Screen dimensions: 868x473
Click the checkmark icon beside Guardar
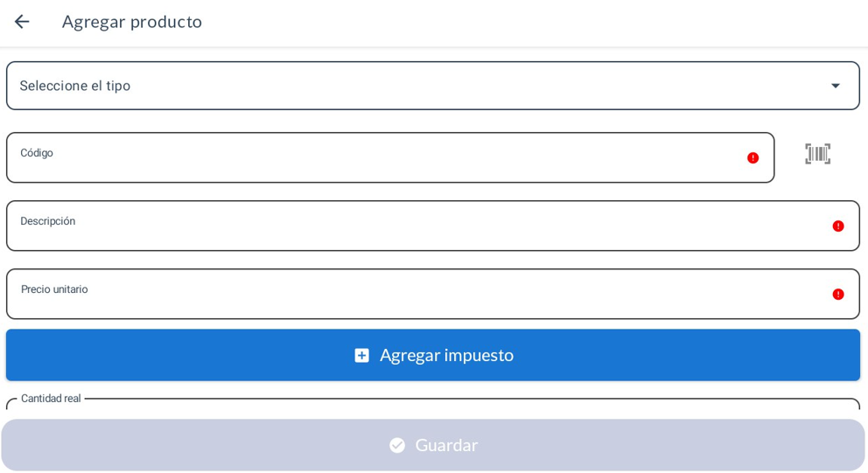tap(397, 445)
